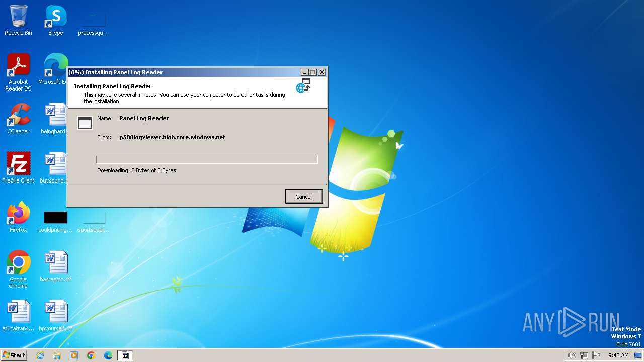Click the tray monitor icon right of the clock
Image resolution: width=644 pixels, height=362 pixels.
pos(638,355)
